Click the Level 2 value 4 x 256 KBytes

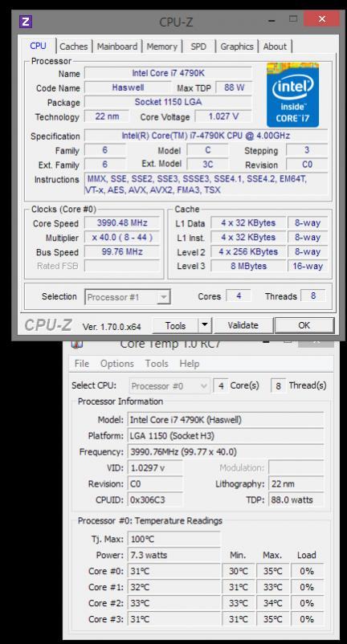[248, 252]
